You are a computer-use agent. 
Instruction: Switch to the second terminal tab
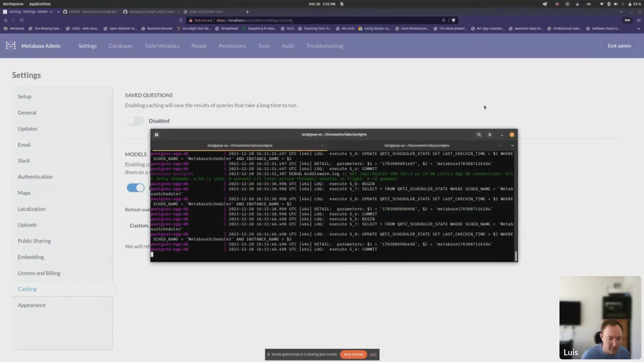[417, 145]
